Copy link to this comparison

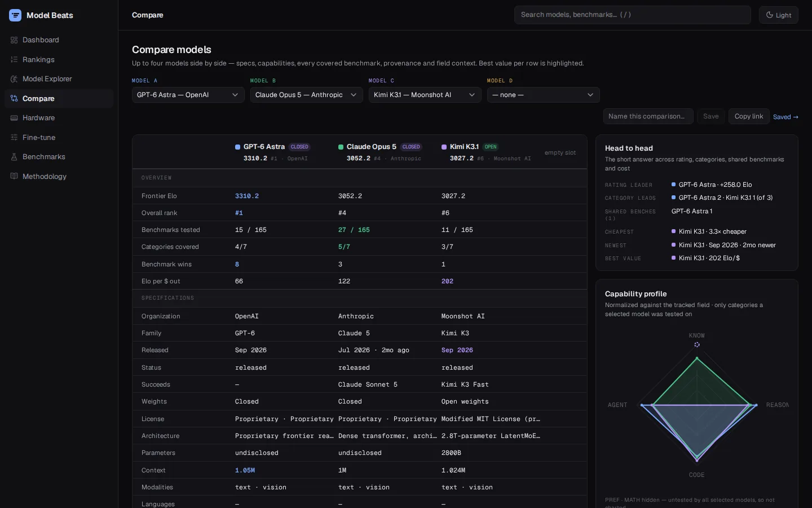click(x=749, y=116)
